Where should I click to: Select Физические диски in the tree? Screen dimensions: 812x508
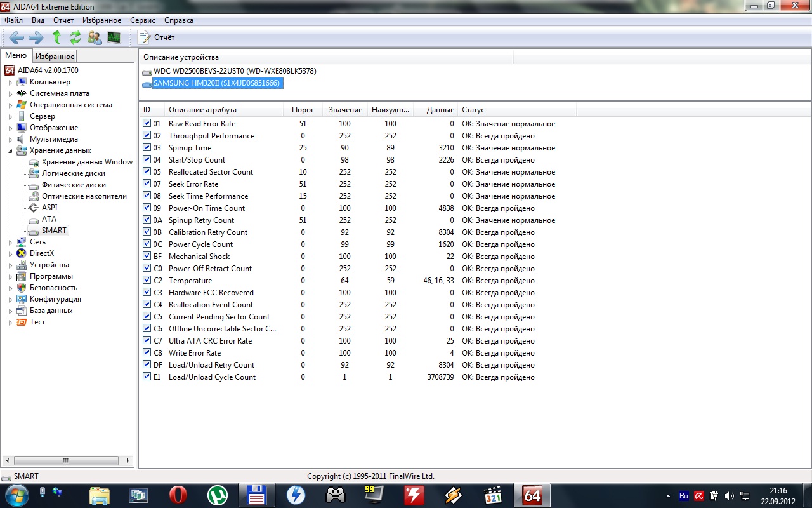point(74,185)
